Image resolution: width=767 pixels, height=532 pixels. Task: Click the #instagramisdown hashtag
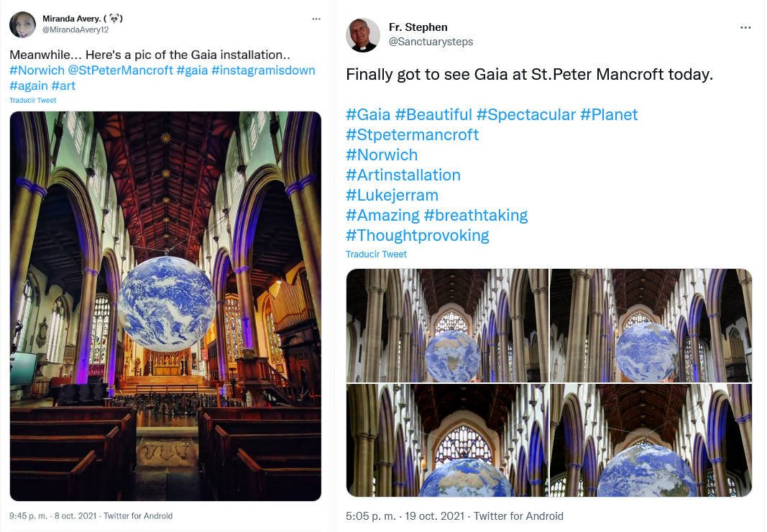263,70
